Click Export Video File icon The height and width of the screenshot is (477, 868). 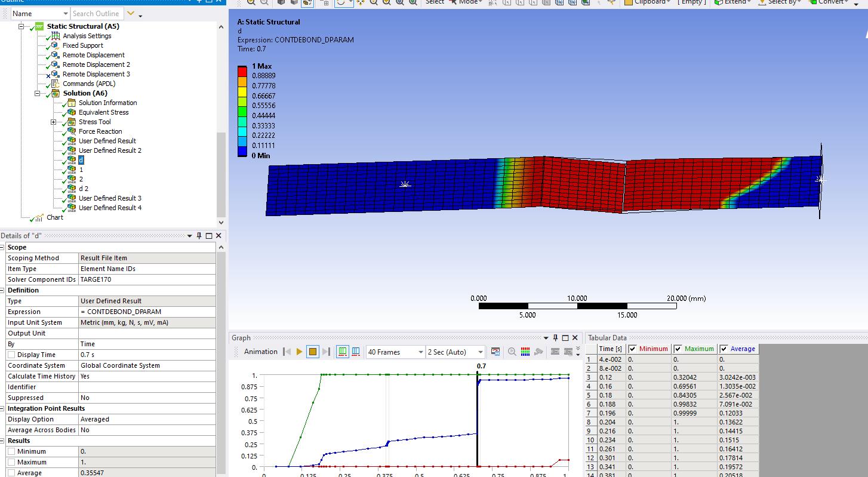(495, 352)
